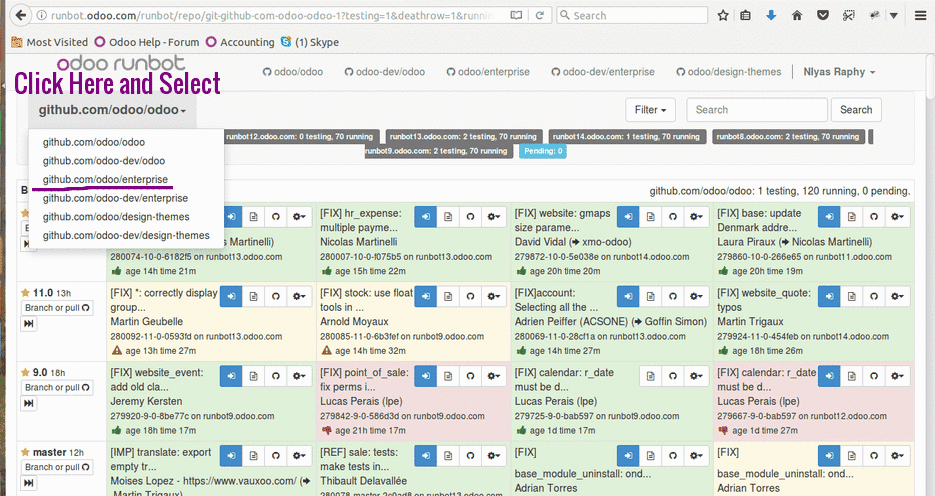
Task: Open Nlyas Raphy user menu
Action: pos(839,72)
